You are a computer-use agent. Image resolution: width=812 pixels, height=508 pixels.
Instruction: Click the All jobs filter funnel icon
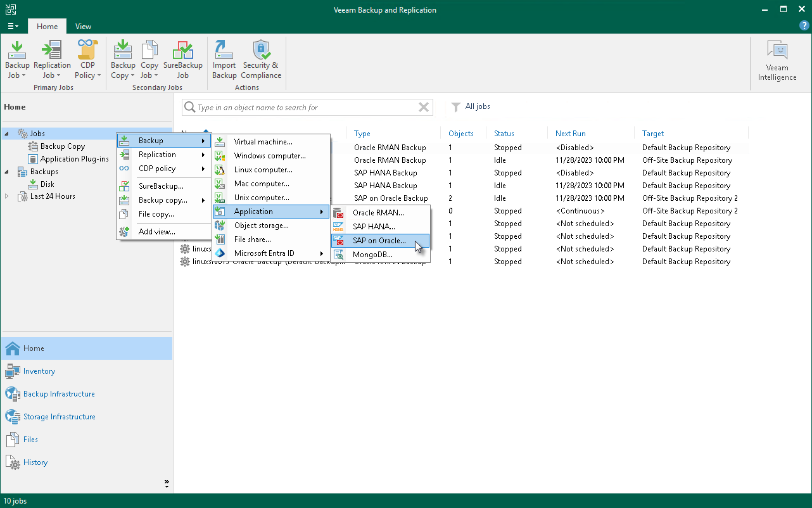click(x=455, y=107)
